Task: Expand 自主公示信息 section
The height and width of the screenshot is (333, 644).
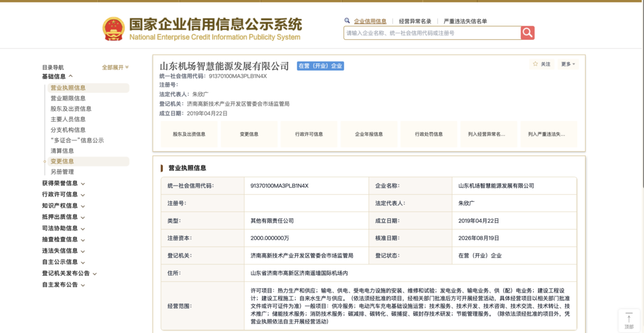Action: (x=63, y=262)
